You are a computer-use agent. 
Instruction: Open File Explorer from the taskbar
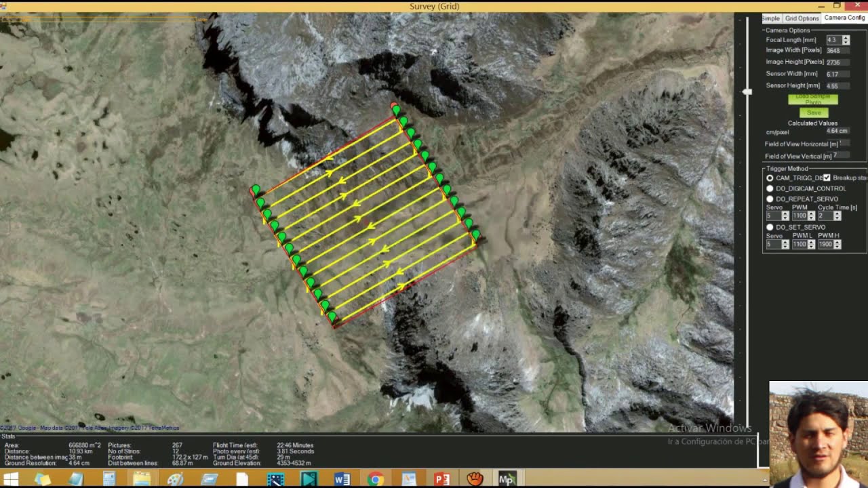click(x=142, y=479)
